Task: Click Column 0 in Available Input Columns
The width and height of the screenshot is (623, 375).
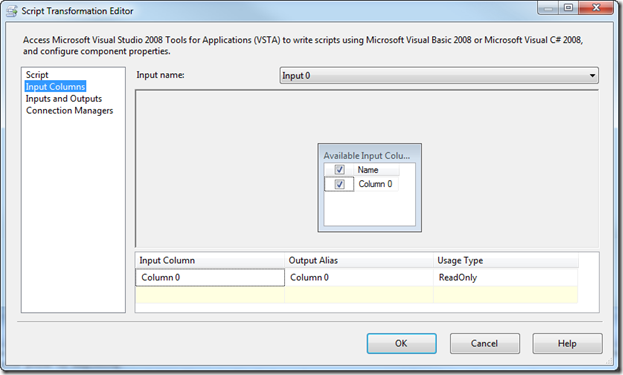Action: [x=375, y=184]
